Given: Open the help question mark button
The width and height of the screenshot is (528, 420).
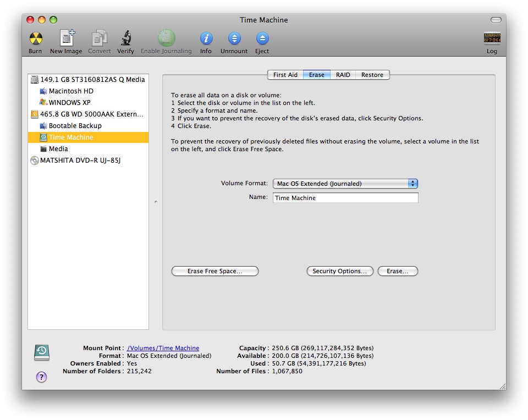Looking at the screenshot, I should click(41, 377).
